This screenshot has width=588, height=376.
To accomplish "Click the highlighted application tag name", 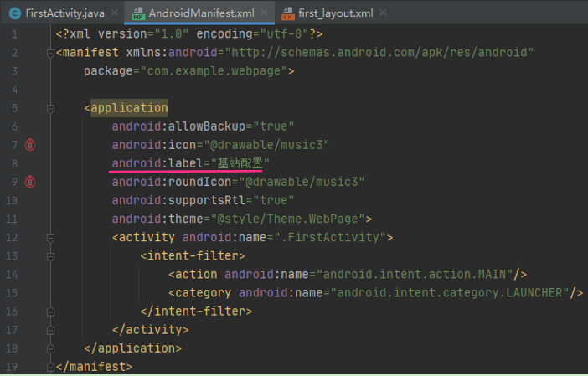I will 129,108.
